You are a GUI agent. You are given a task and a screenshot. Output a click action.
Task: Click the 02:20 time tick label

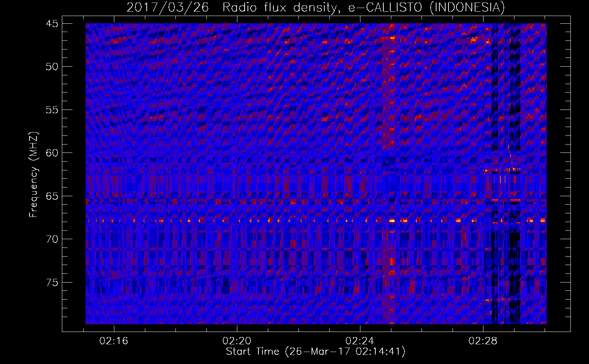pyautogui.click(x=237, y=341)
